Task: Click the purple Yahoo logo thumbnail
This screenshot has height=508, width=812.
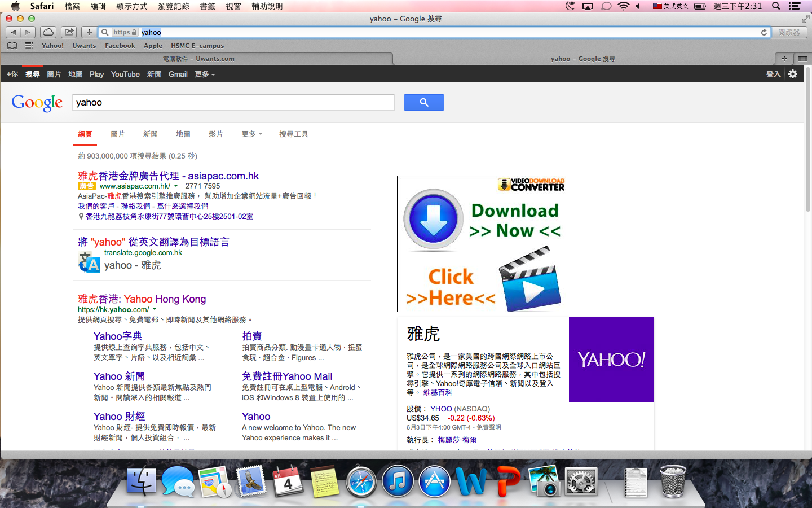Action: [611, 360]
